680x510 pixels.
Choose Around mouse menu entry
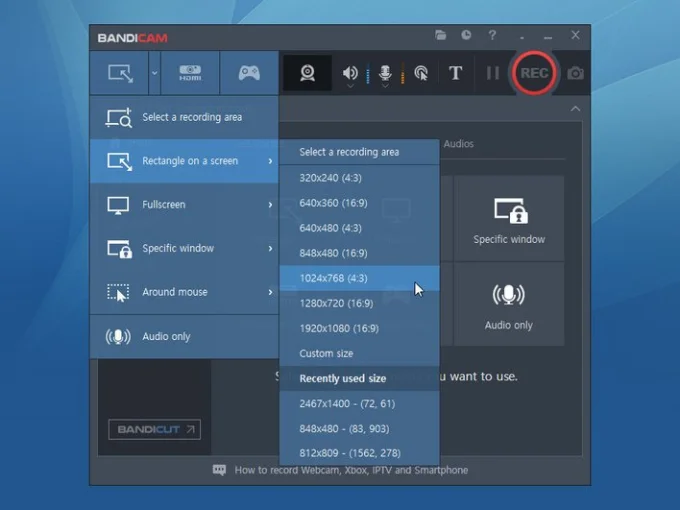pyautogui.click(x=184, y=292)
